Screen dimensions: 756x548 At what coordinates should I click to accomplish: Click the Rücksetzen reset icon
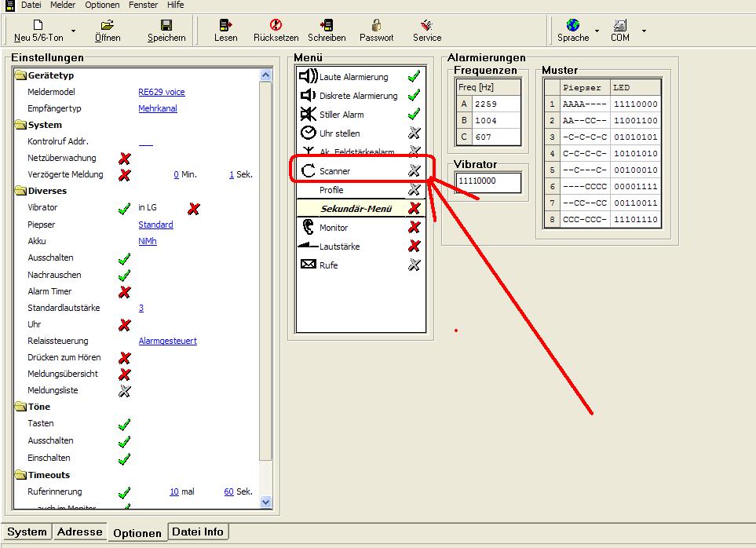click(x=276, y=26)
